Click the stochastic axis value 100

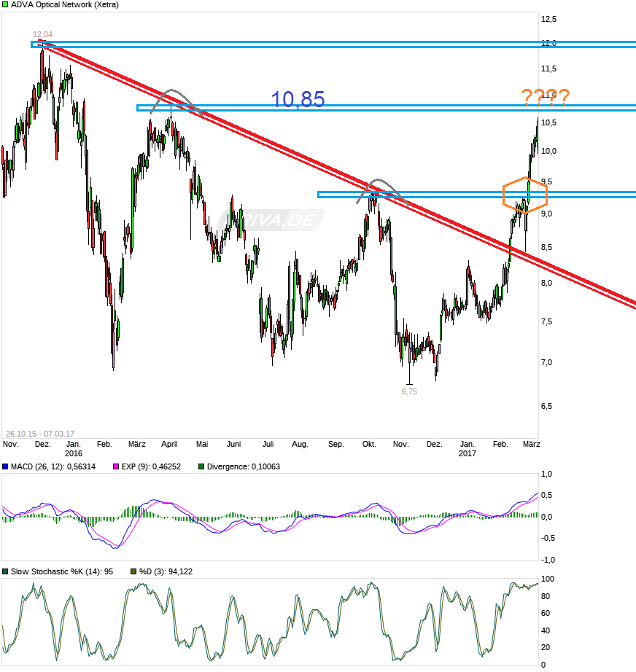point(548,579)
